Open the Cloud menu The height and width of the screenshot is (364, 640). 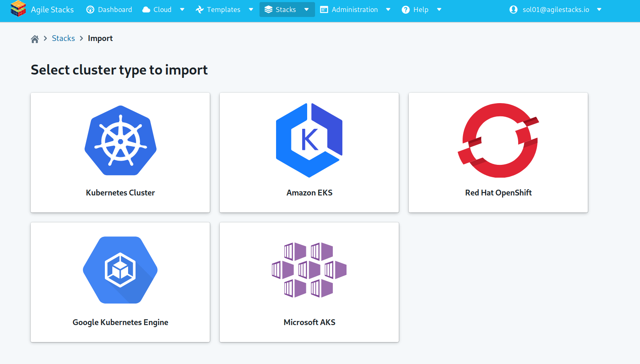click(x=162, y=10)
